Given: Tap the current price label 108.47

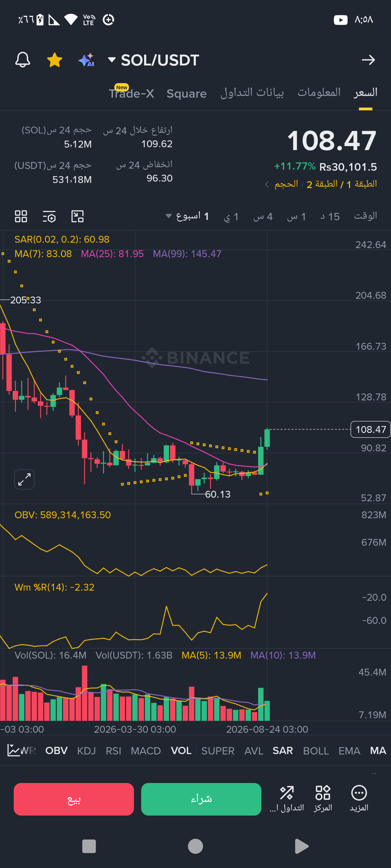Looking at the screenshot, I should pos(371,429).
